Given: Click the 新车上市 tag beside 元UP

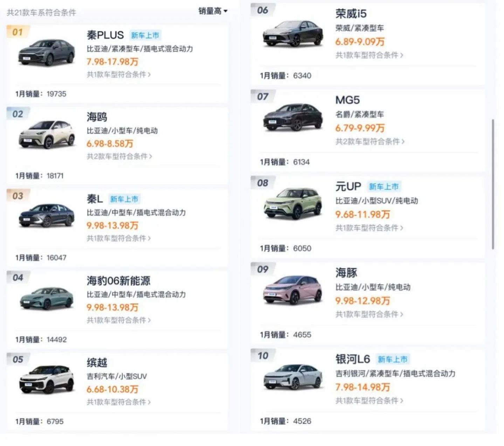Looking at the screenshot, I should (x=384, y=187).
